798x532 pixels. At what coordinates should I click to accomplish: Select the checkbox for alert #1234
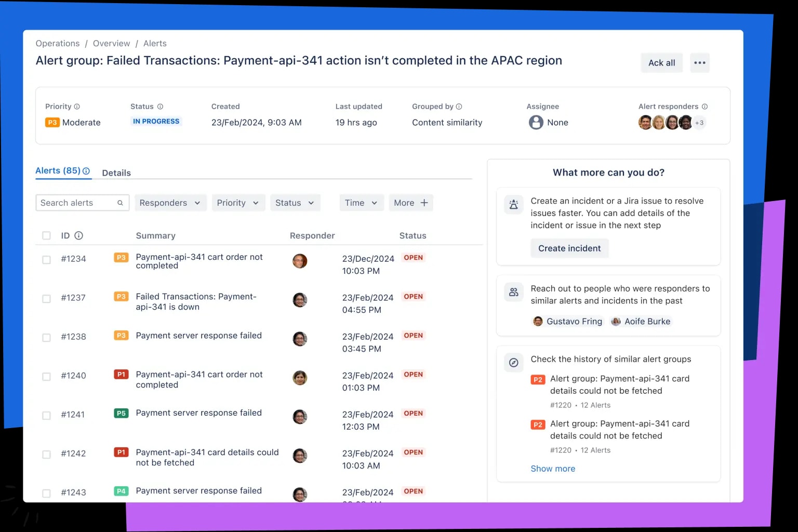pyautogui.click(x=46, y=259)
